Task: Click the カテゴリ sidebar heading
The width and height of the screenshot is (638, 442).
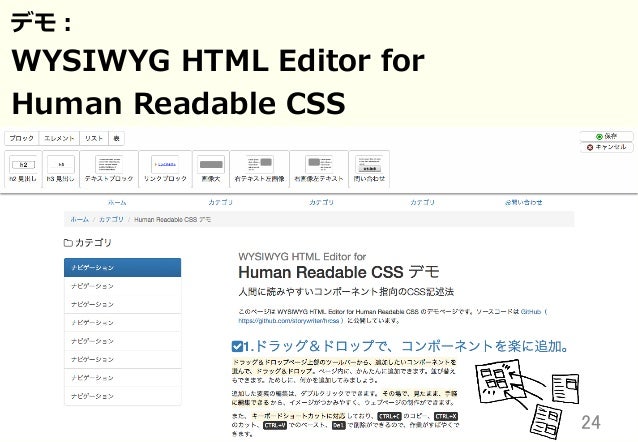Action: (93, 243)
